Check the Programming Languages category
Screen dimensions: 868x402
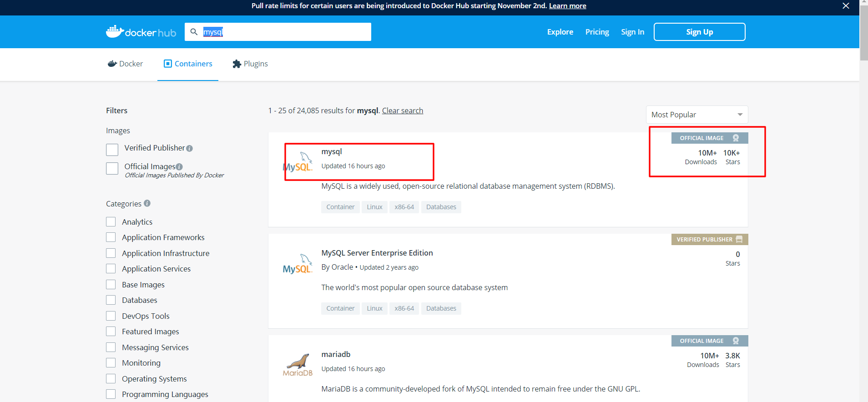pyautogui.click(x=111, y=394)
